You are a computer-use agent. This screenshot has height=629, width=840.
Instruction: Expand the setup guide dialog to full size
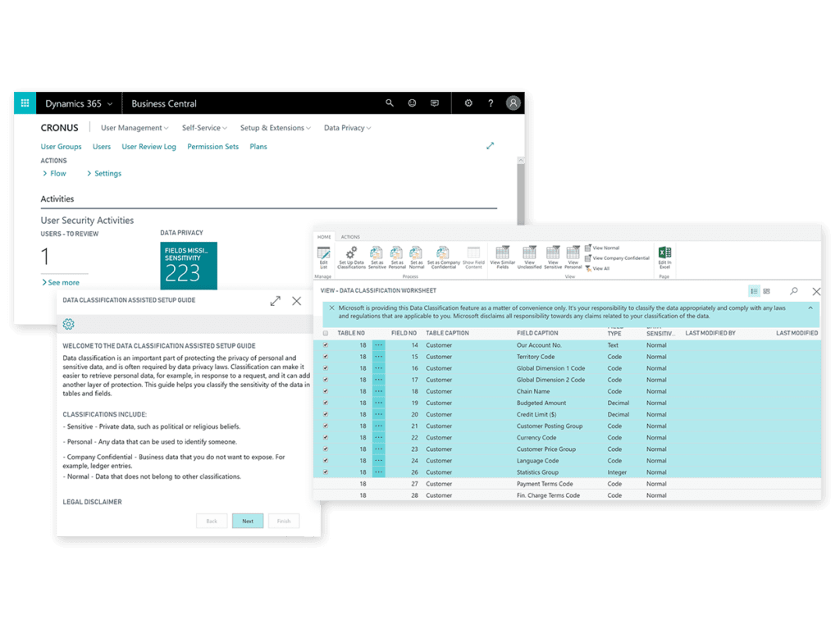click(276, 301)
